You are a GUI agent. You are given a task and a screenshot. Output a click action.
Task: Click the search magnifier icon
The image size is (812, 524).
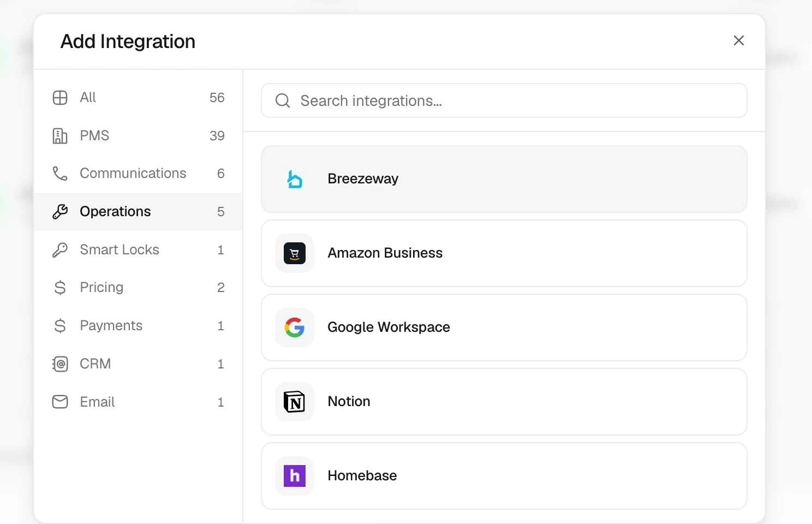[x=283, y=100]
